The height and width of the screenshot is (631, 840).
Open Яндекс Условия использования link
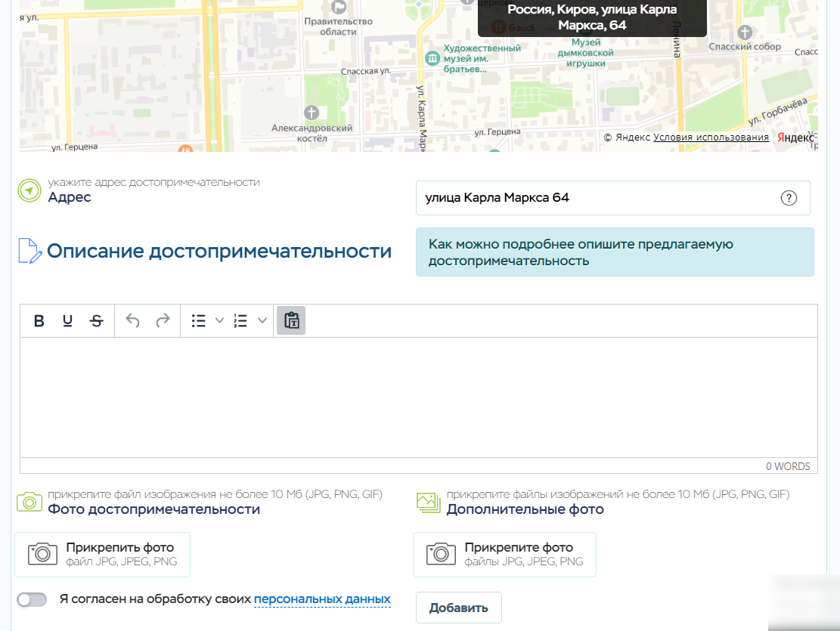pos(711,138)
